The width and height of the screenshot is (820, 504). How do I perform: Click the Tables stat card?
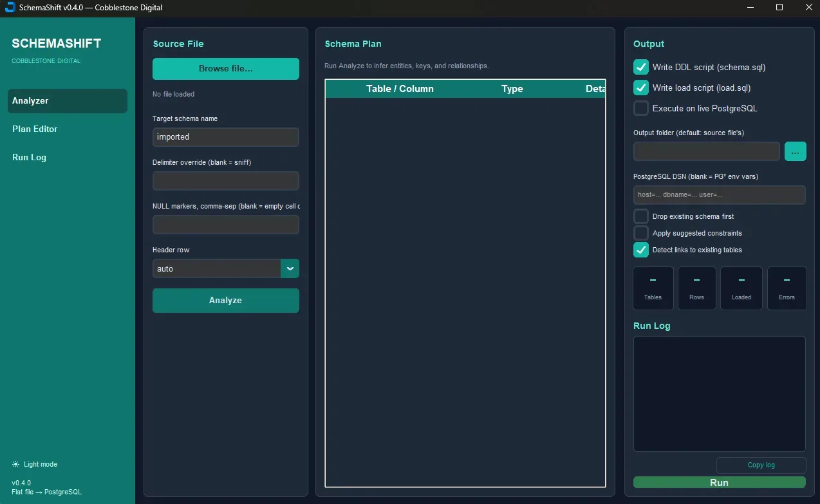[x=653, y=288]
